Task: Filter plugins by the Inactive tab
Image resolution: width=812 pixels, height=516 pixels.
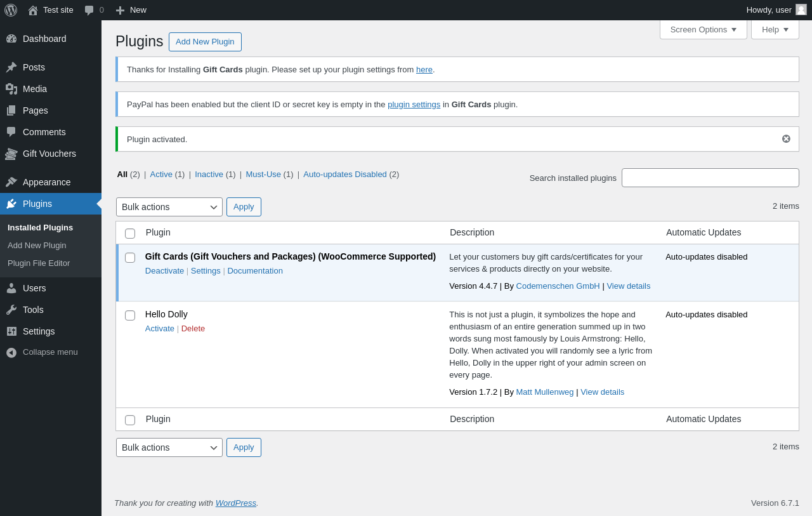Action: (x=209, y=175)
